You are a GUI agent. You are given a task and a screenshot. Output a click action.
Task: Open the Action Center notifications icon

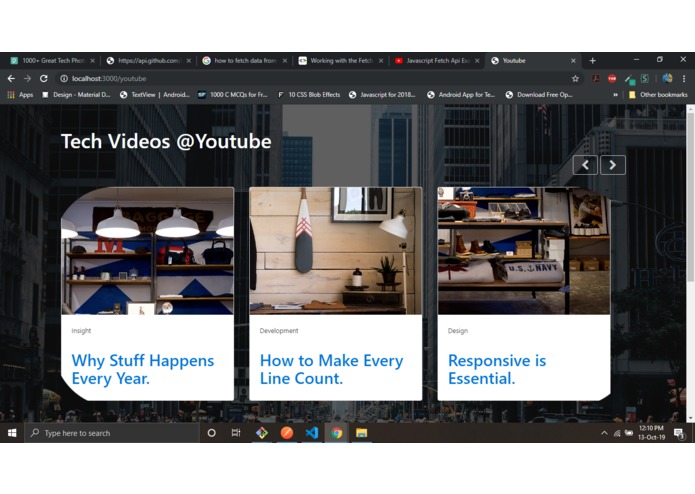(679, 433)
